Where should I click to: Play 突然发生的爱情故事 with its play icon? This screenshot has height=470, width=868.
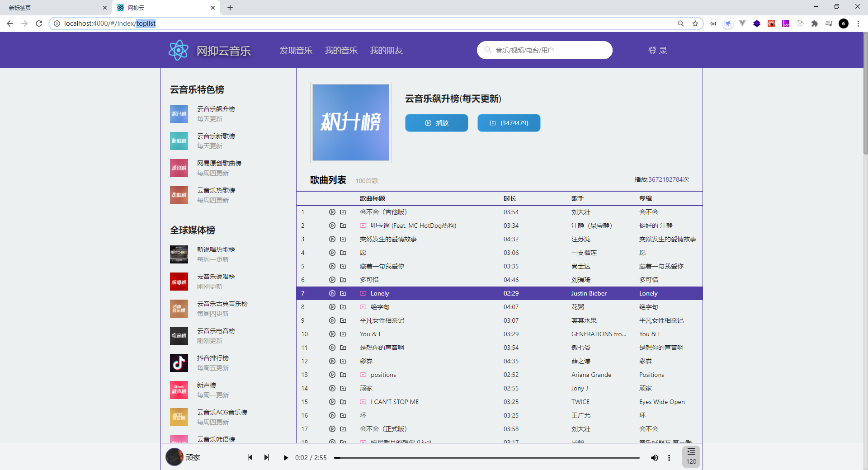coord(332,239)
